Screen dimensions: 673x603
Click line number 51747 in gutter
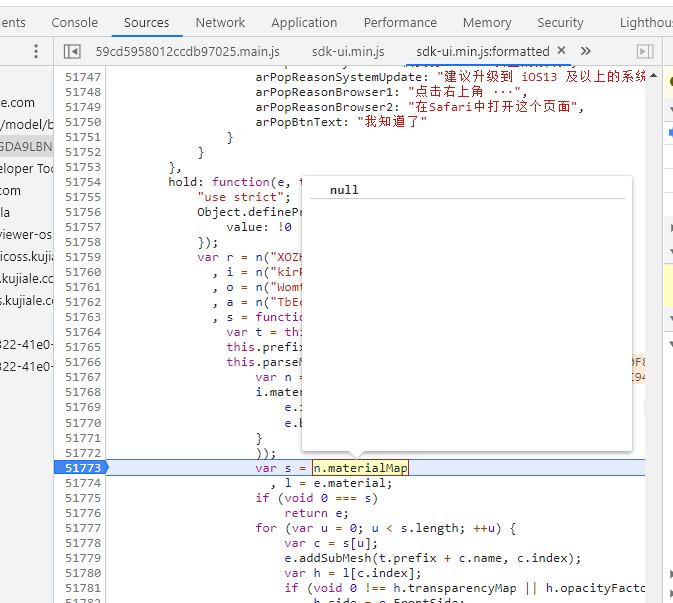[x=83, y=77]
